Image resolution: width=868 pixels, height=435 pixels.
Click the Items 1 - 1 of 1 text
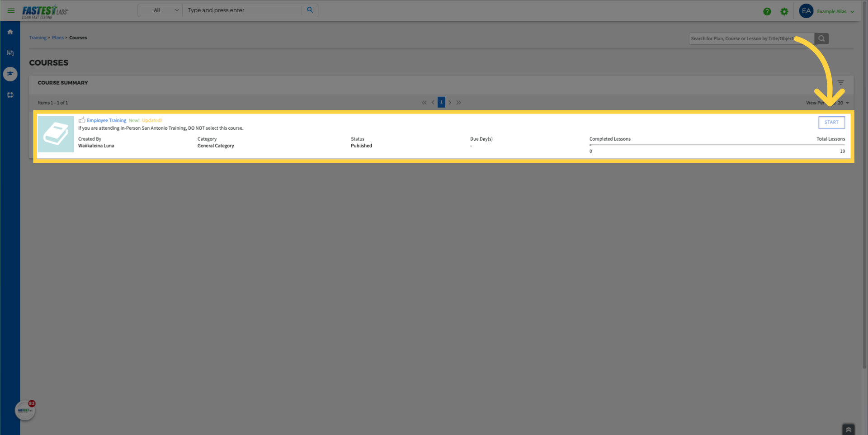pyautogui.click(x=53, y=103)
